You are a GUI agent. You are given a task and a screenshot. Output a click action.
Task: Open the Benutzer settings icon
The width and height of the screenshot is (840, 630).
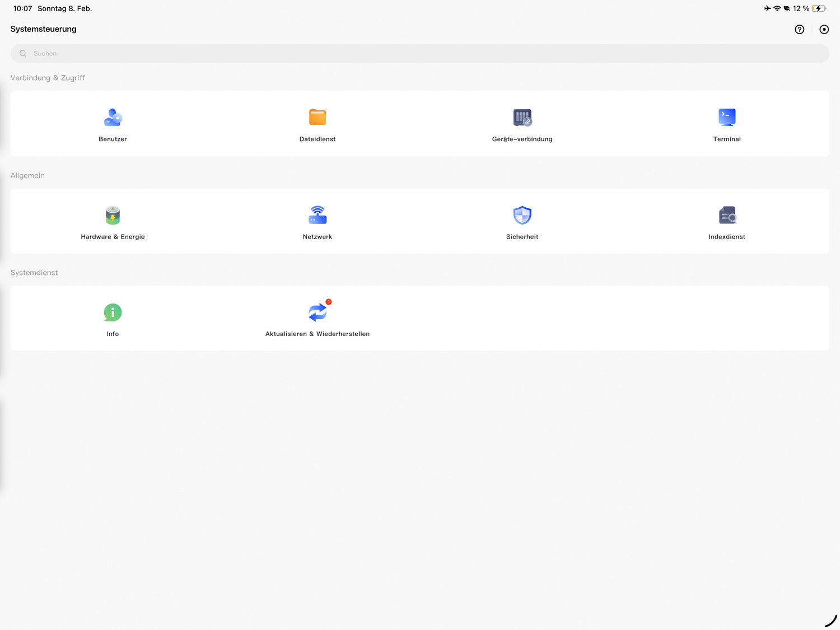pyautogui.click(x=113, y=118)
